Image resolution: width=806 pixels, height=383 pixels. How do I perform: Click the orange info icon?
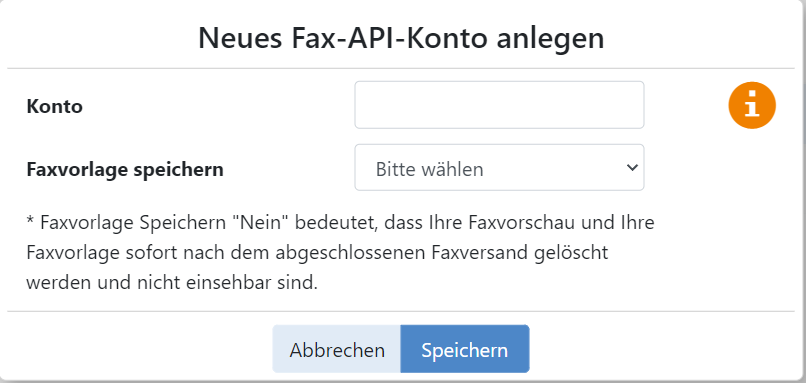(752, 105)
